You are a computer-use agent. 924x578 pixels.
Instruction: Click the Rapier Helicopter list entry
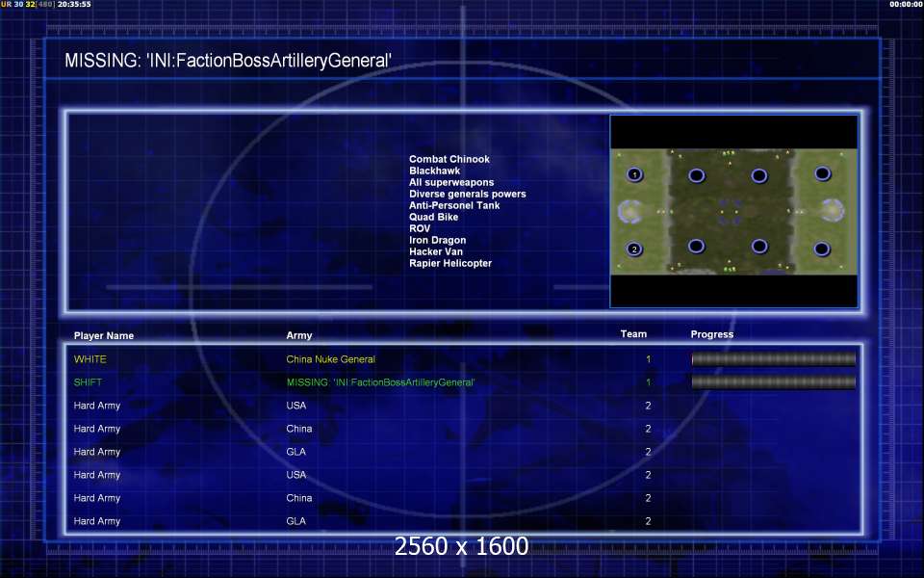click(x=450, y=263)
